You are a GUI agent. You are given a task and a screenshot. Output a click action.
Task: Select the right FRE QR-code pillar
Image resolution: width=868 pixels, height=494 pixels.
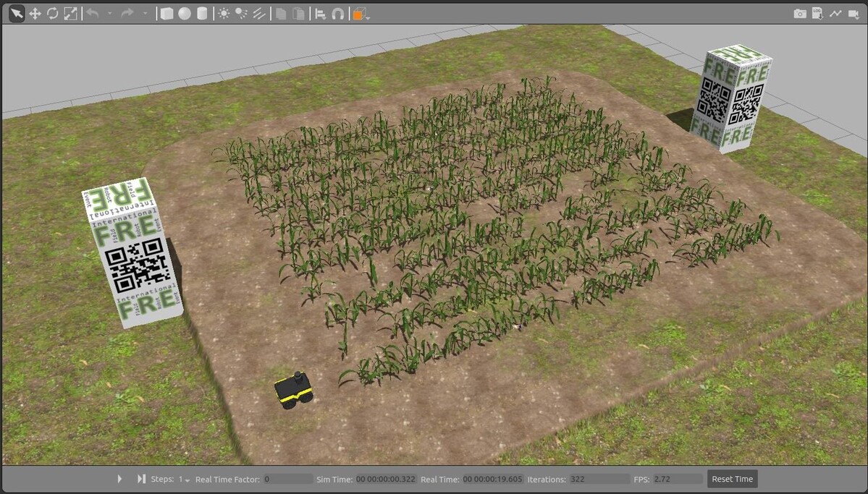pos(731,98)
